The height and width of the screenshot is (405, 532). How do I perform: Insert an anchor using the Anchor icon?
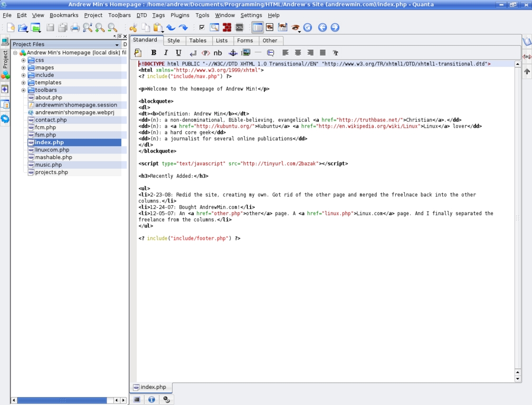point(232,53)
